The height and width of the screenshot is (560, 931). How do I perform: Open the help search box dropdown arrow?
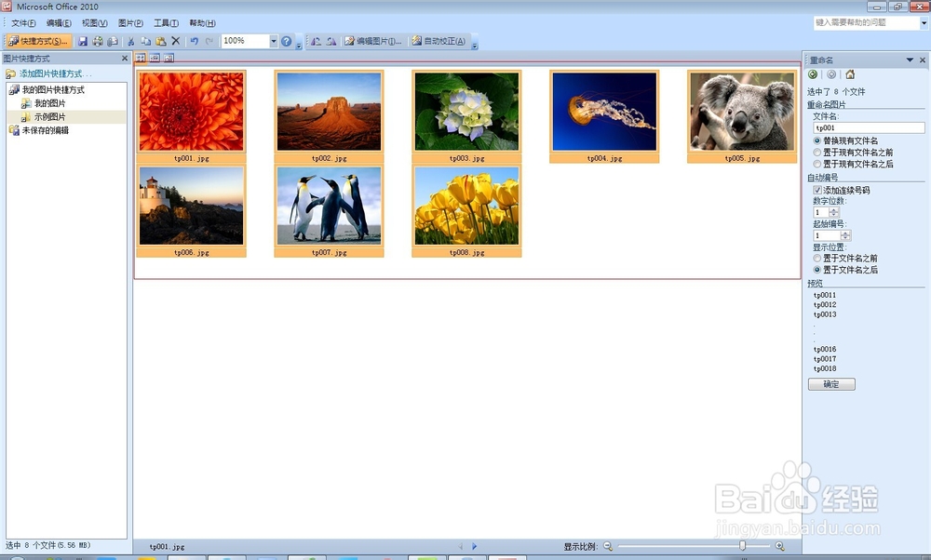tap(924, 22)
